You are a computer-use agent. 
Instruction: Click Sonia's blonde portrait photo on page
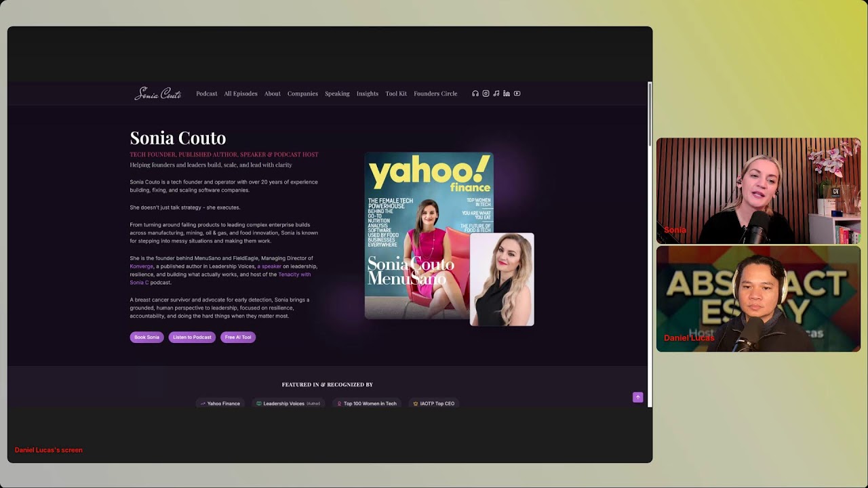pyautogui.click(x=502, y=279)
